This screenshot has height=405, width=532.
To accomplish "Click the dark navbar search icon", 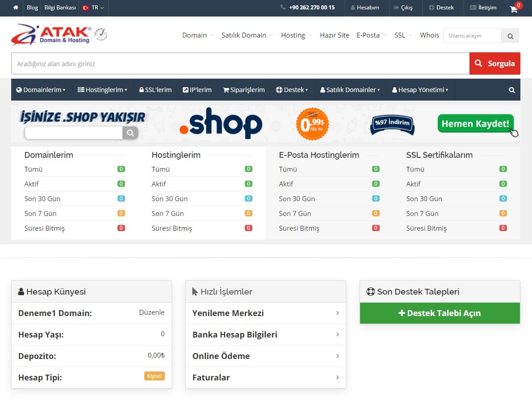I will 511,90.
